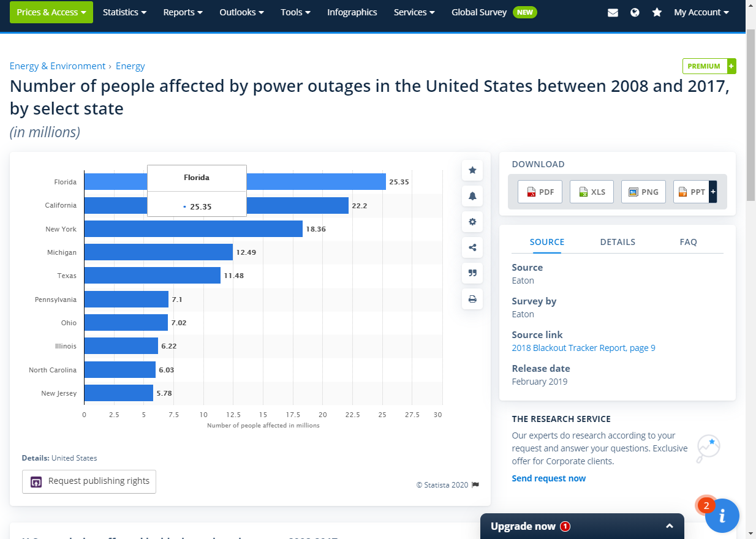Screen dimensions: 756x539
Task: Open chart settings using the gear icon
Action: 472,222
